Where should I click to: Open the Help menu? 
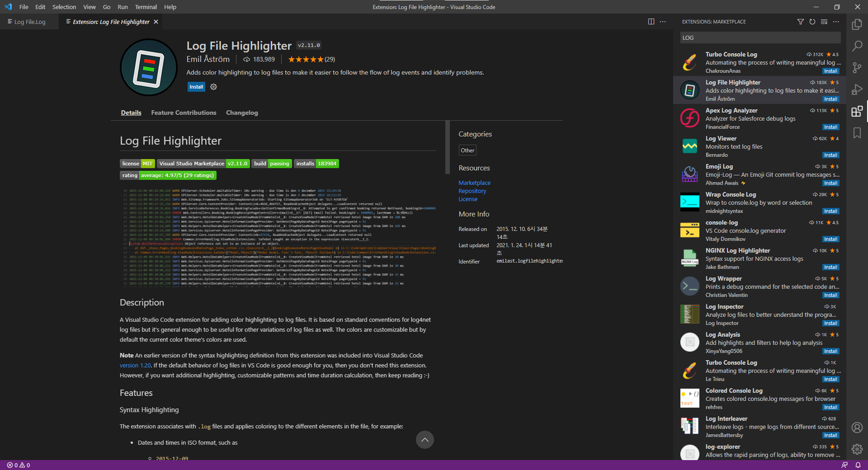(170, 7)
